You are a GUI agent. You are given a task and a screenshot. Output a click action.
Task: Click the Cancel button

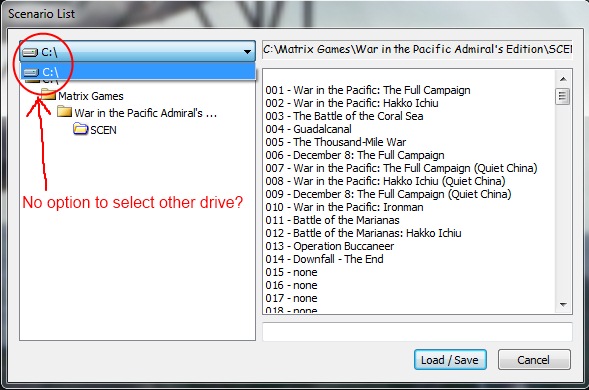[x=534, y=360]
